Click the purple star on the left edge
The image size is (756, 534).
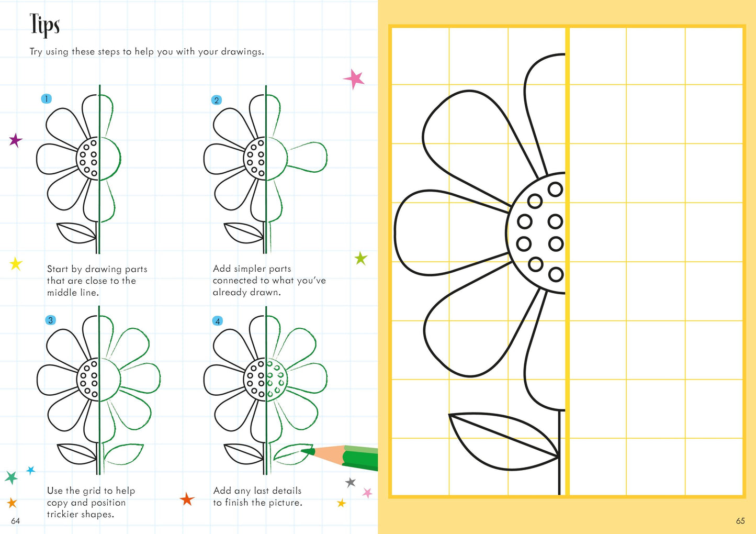click(16, 140)
